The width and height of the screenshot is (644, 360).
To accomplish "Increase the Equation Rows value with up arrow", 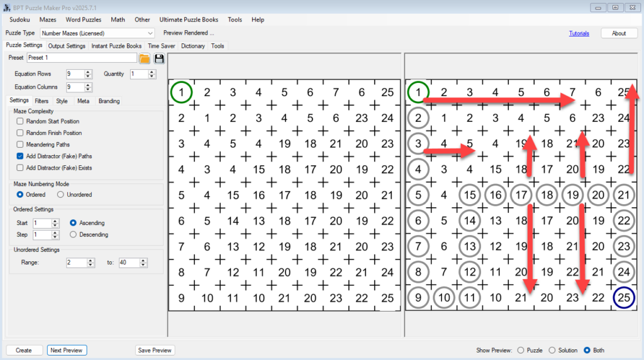I will [88, 72].
